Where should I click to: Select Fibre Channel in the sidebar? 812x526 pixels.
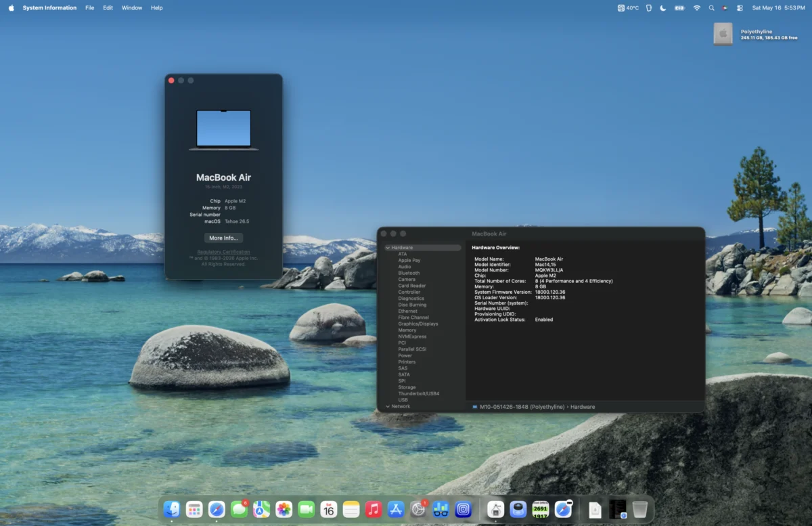pos(413,317)
